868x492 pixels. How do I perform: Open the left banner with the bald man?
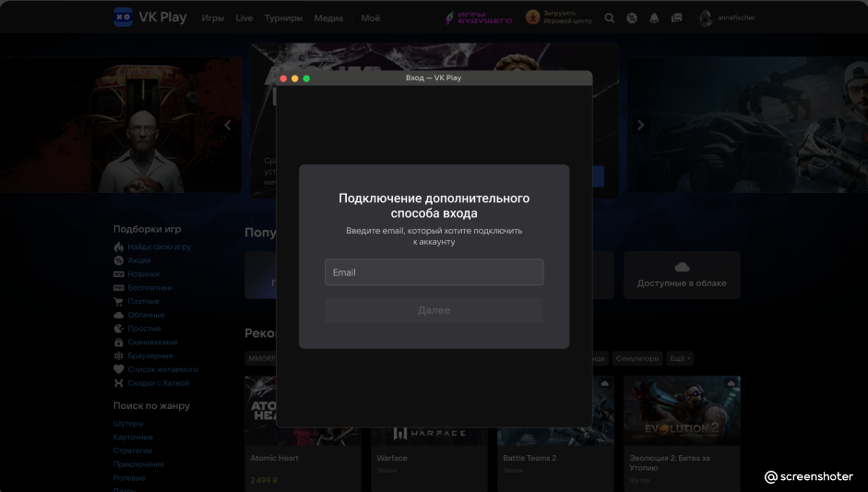click(x=121, y=125)
